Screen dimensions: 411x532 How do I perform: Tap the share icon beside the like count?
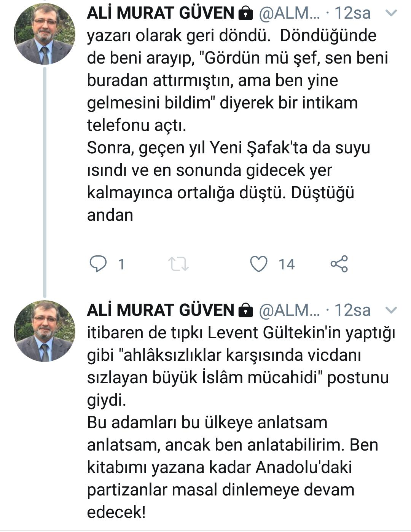click(x=339, y=263)
